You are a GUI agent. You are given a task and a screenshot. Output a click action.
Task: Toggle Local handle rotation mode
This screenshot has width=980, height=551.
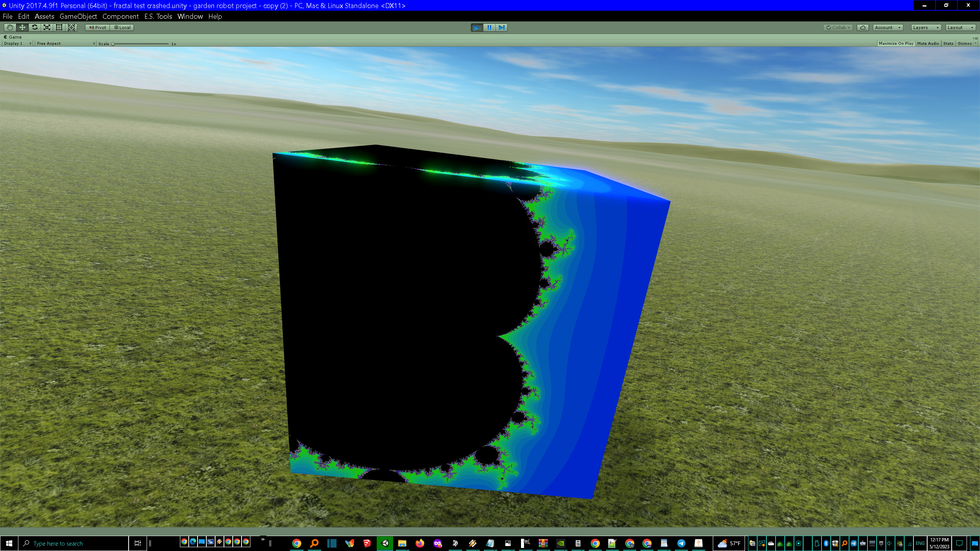pos(122,27)
